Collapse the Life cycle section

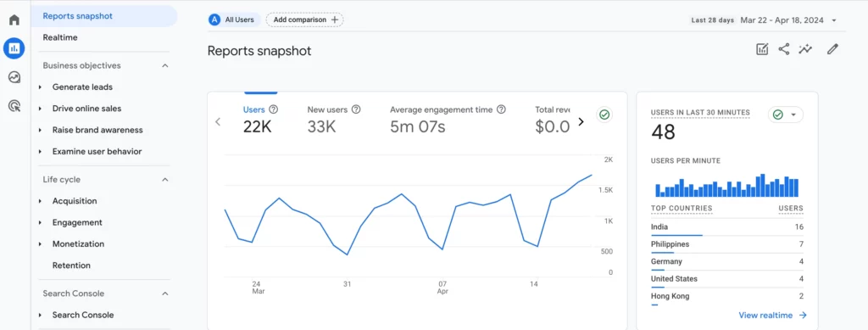[x=165, y=179]
